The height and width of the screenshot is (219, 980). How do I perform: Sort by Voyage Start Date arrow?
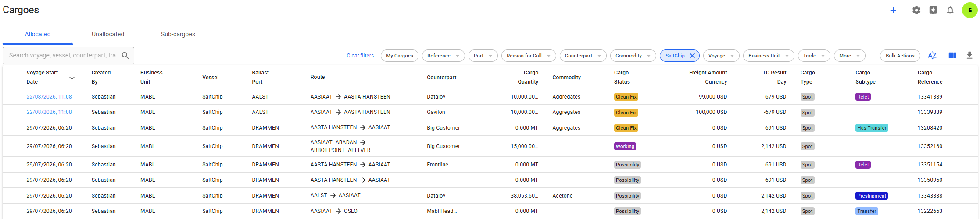72,77
